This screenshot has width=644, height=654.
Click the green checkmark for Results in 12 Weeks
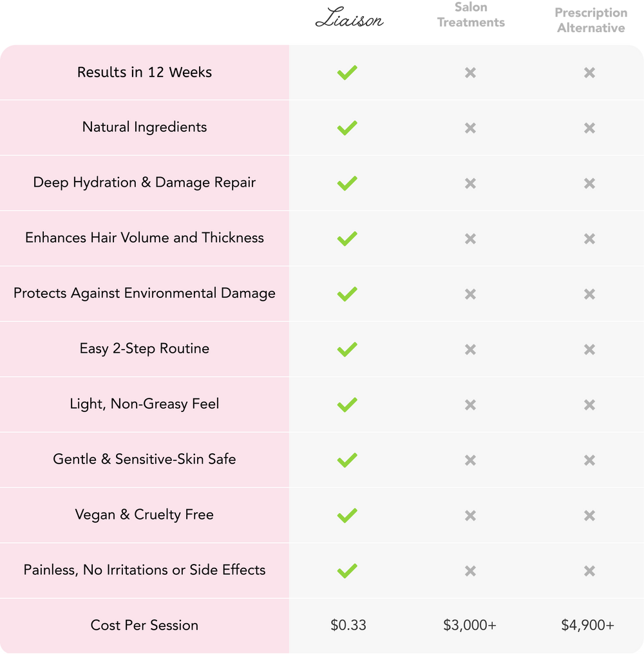click(346, 73)
